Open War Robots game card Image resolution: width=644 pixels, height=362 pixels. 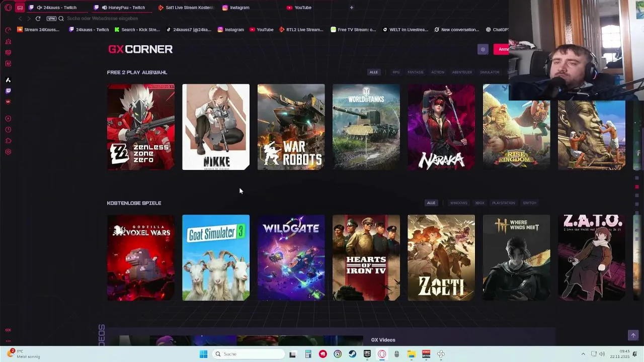coord(291,127)
